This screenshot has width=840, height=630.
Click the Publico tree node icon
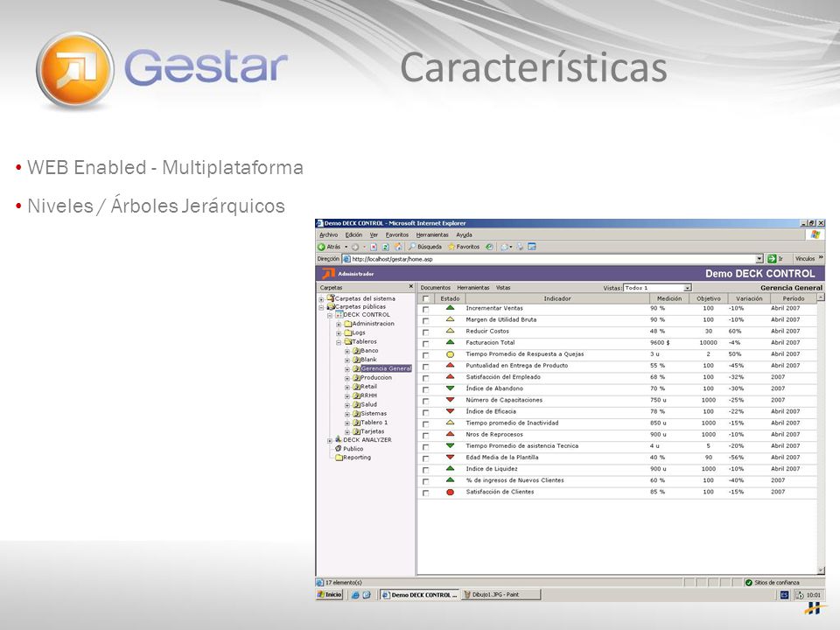point(339,449)
